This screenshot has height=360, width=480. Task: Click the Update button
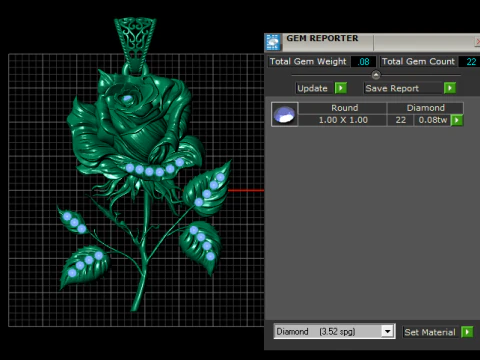(x=314, y=88)
